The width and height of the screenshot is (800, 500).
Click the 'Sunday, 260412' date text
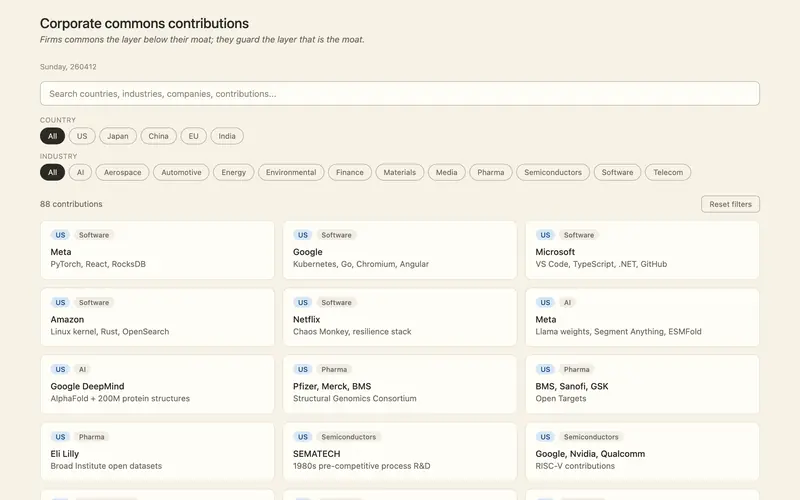68,67
